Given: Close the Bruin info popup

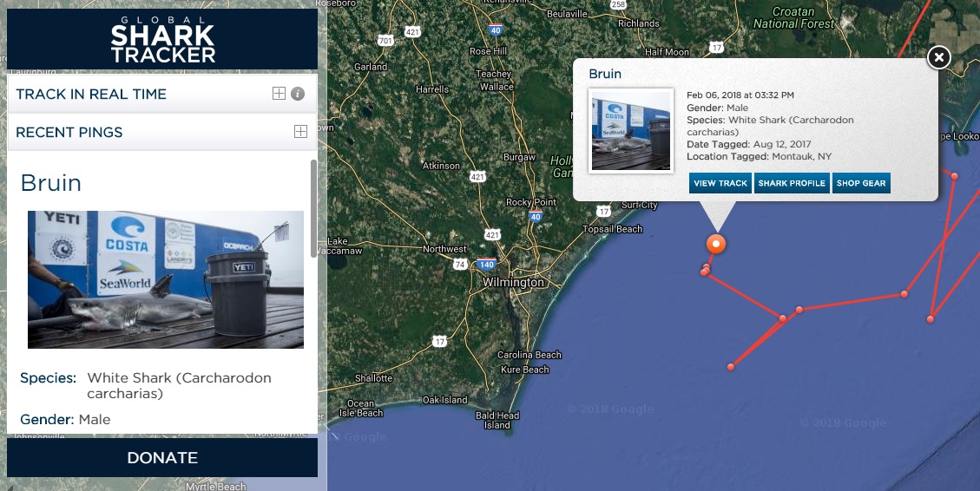Looking at the screenshot, I should point(938,57).
